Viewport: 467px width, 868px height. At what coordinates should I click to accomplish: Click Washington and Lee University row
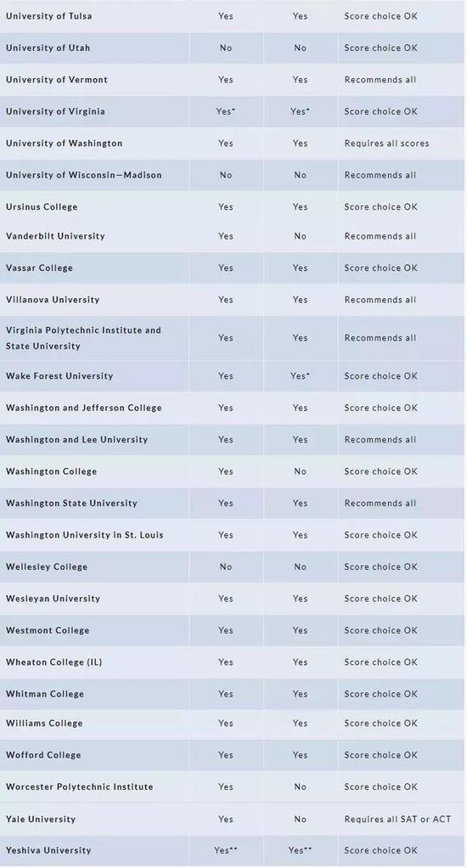[x=232, y=440]
